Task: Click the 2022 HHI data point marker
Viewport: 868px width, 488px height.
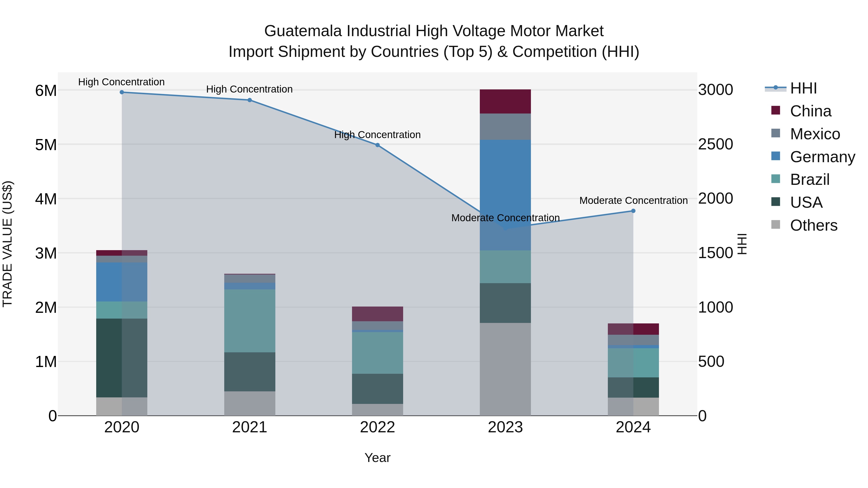Action: pyautogui.click(x=377, y=145)
